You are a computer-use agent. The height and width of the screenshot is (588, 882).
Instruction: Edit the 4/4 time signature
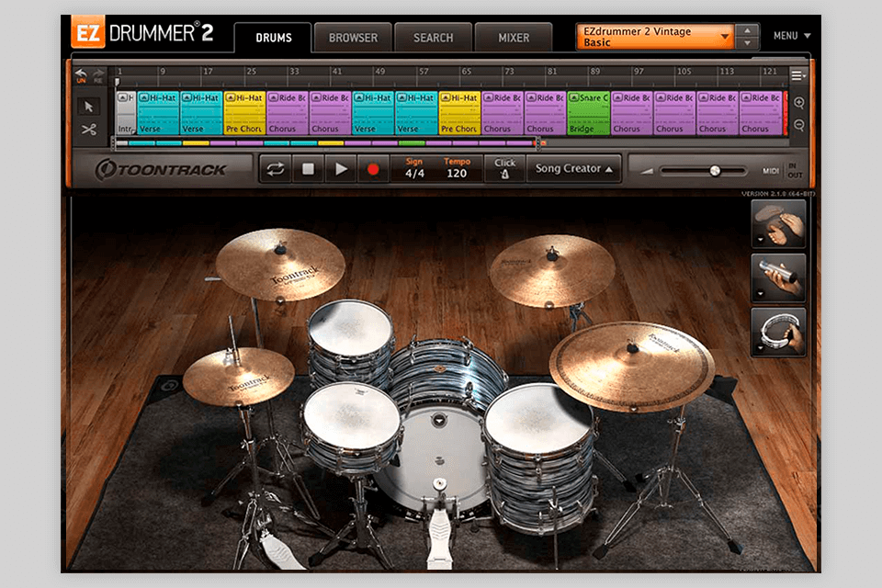(x=414, y=174)
